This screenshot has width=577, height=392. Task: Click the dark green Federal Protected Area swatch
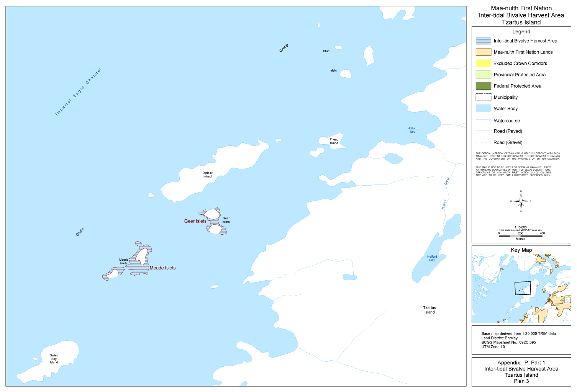pyautogui.click(x=483, y=86)
